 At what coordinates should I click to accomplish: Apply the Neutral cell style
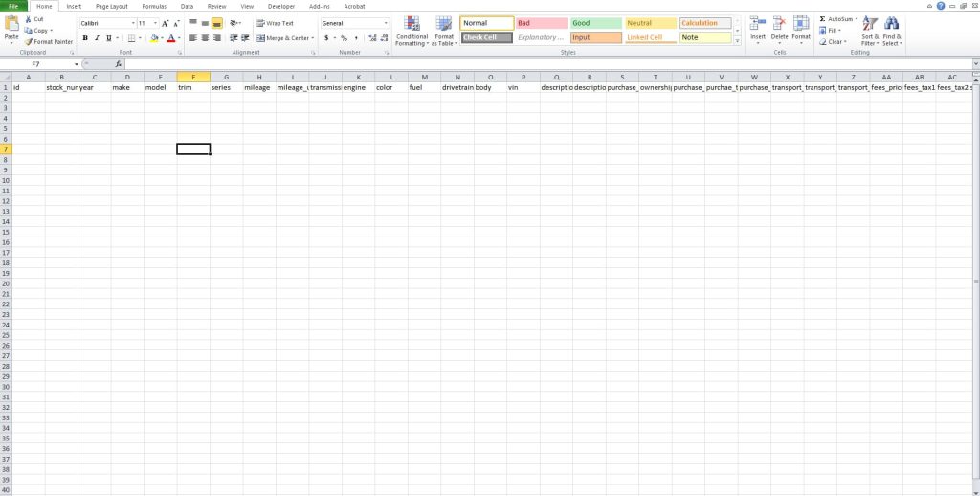651,23
